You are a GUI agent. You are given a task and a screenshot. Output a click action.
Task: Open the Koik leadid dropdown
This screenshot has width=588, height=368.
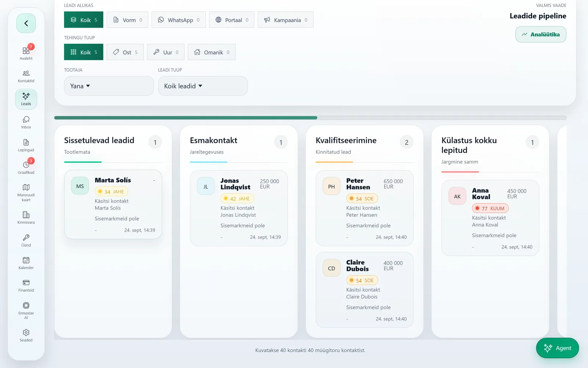click(x=203, y=86)
